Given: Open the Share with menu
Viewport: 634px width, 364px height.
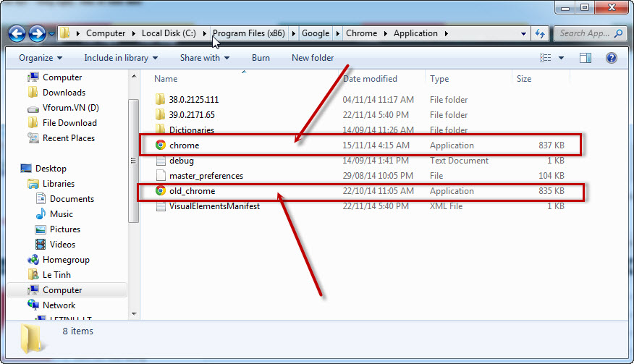Looking at the screenshot, I should click(x=205, y=58).
